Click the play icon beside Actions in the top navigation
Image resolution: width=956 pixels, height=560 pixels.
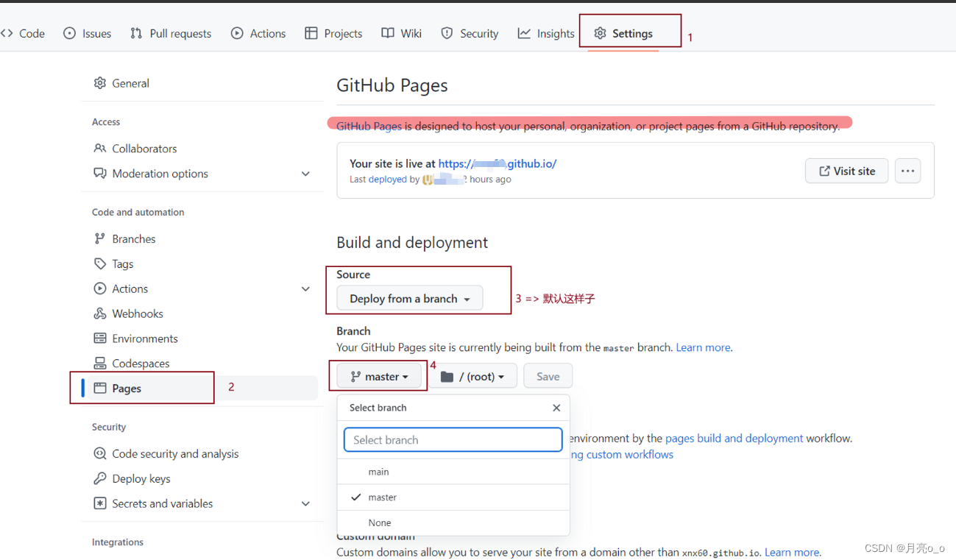tap(237, 33)
